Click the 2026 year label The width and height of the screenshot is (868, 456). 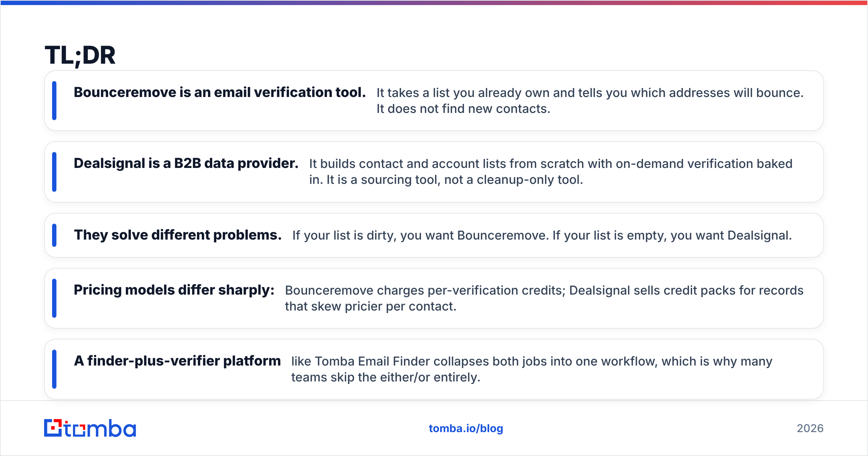[x=810, y=428]
